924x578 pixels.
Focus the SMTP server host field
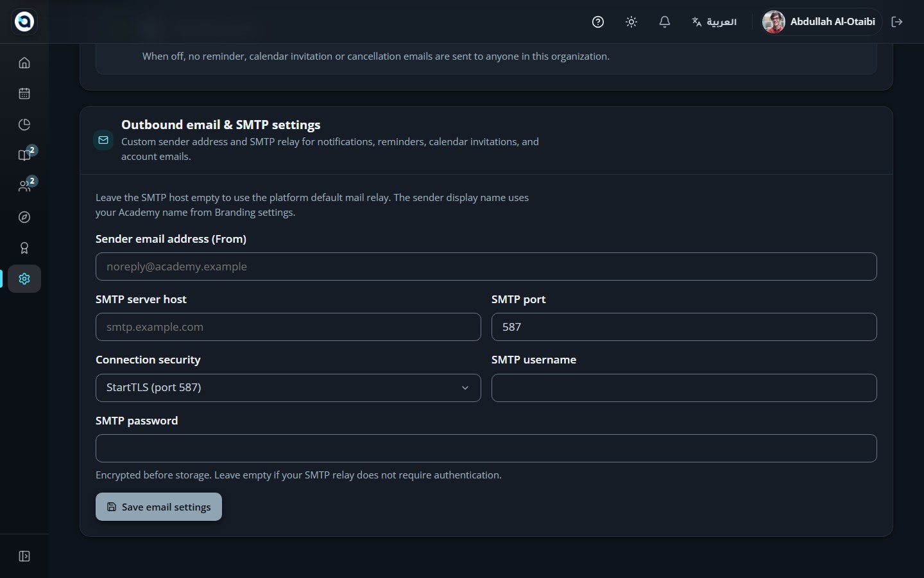288,327
